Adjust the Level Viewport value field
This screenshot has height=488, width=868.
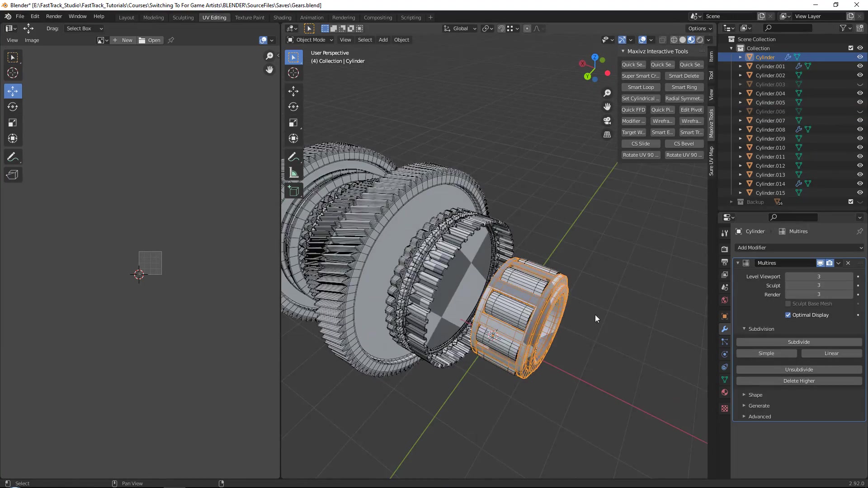[x=819, y=277]
